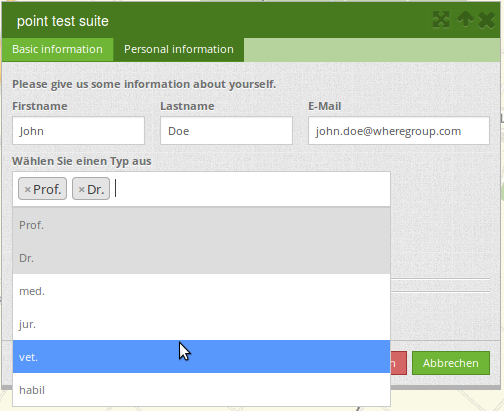Focus the Firstname input field
The width and height of the screenshot is (504, 411).
(78, 131)
